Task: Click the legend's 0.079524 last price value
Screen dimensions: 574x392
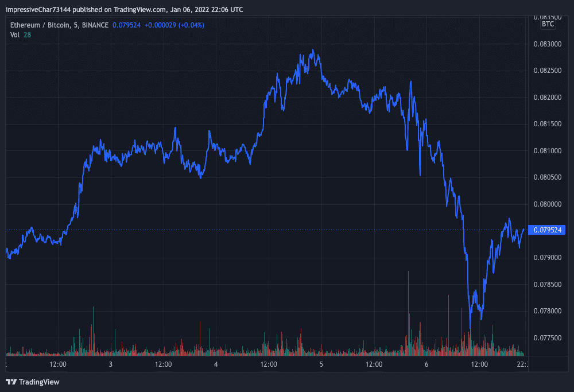Action: (128, 25)
